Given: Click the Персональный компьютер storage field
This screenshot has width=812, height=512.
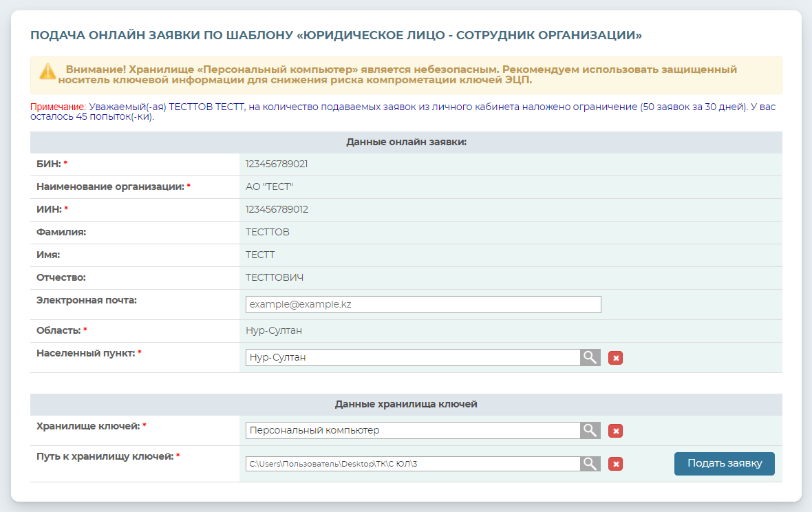Looking at the screenshot, I should 413,430.
